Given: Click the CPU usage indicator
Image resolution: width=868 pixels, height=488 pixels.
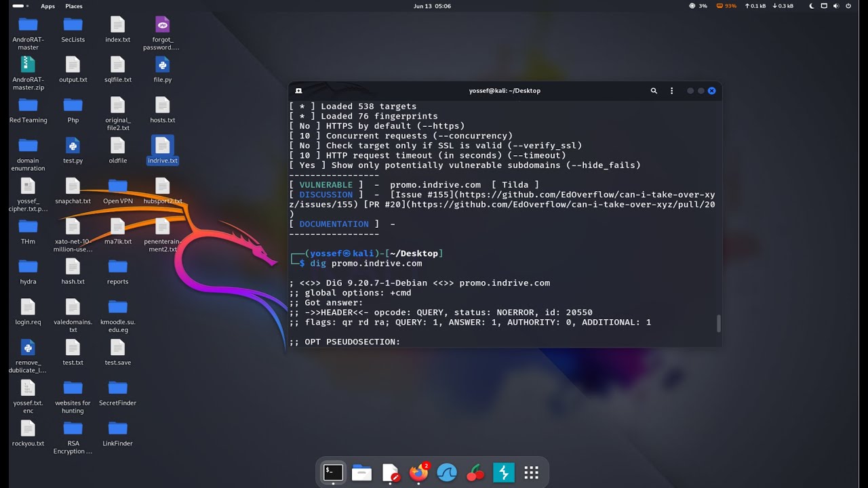Looking at the screenshot, I should click(x=698, y=6).
